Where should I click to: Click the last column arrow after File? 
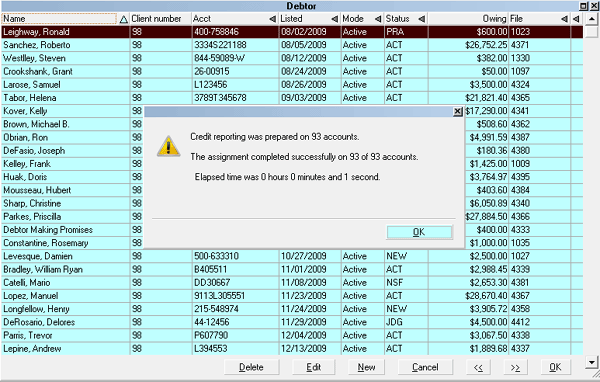coord(576,19)
